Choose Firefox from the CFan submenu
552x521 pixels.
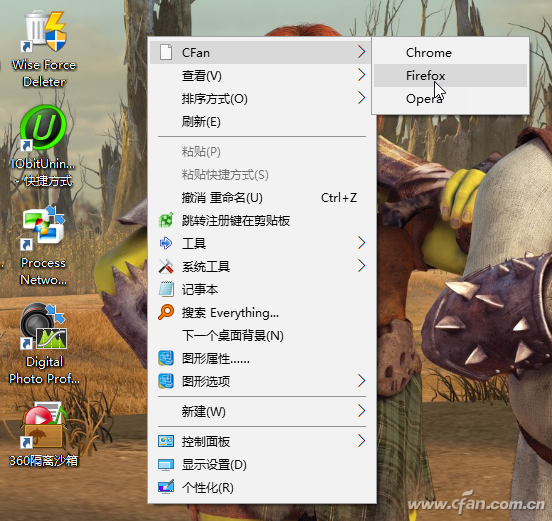tap(450, 75)
